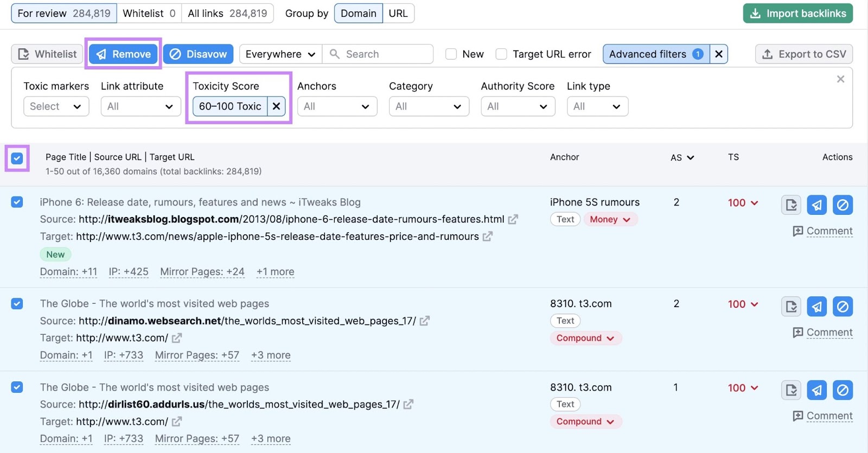Send removal icon in iTweaks Blog row
Image resolution: width=868 pixels, height=453 pixels.
tap(817, 205)
